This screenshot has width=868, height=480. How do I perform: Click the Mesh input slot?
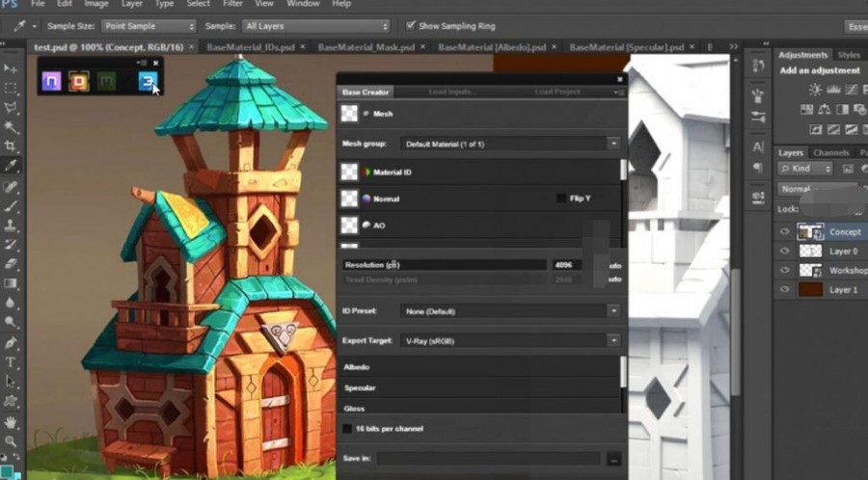point(349,114)
